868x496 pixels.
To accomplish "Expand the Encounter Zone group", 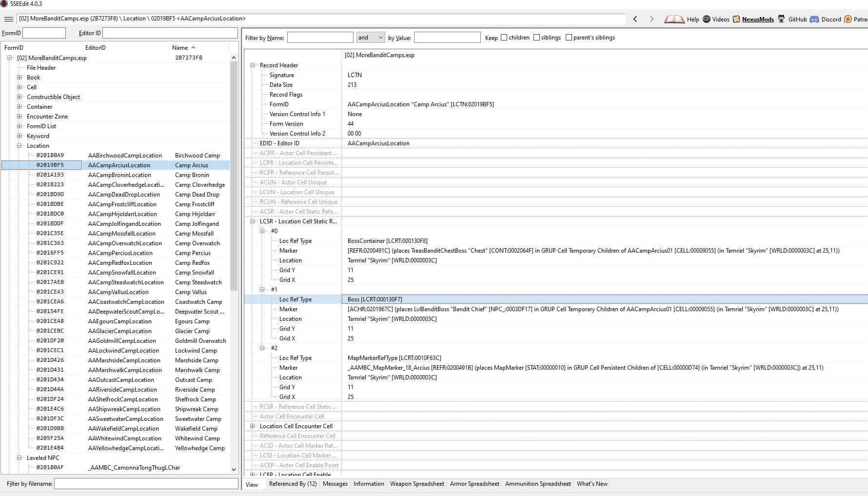I will click(x=19, y=116).
